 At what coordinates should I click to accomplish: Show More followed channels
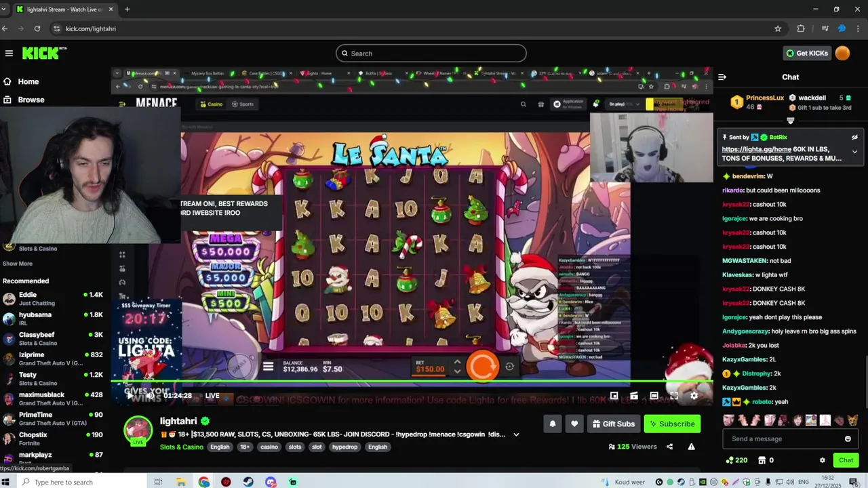tap(18, 264)
